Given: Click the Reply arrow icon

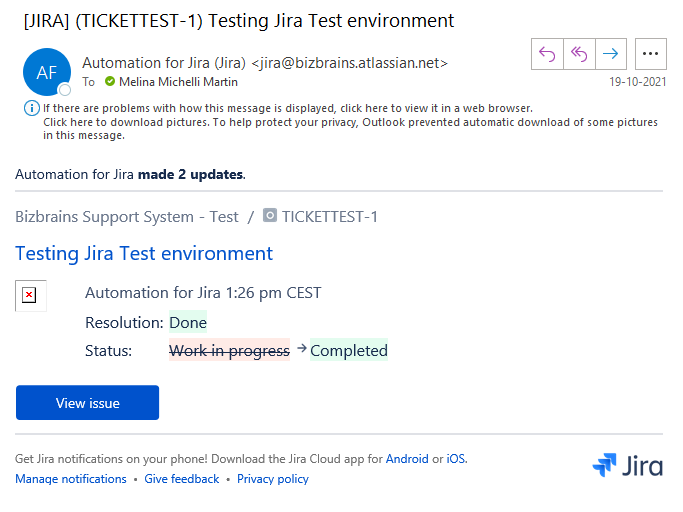Looking at the screenshot, I should click(x=547, y=54).
